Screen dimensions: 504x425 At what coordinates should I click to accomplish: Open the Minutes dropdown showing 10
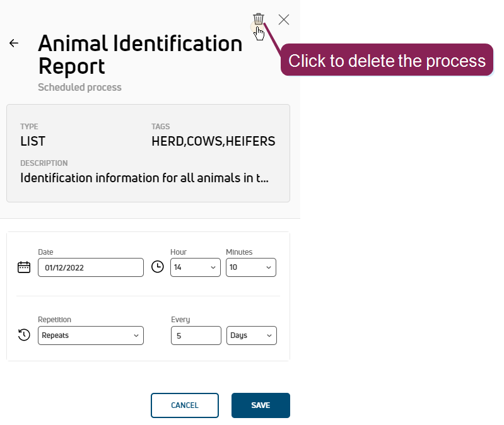tap(250, 267)
